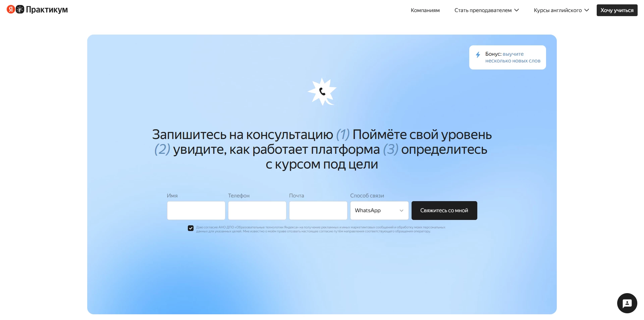644x320 pixels.
Task: Click the "Телефон" input field
Action: tap(257, 211)
